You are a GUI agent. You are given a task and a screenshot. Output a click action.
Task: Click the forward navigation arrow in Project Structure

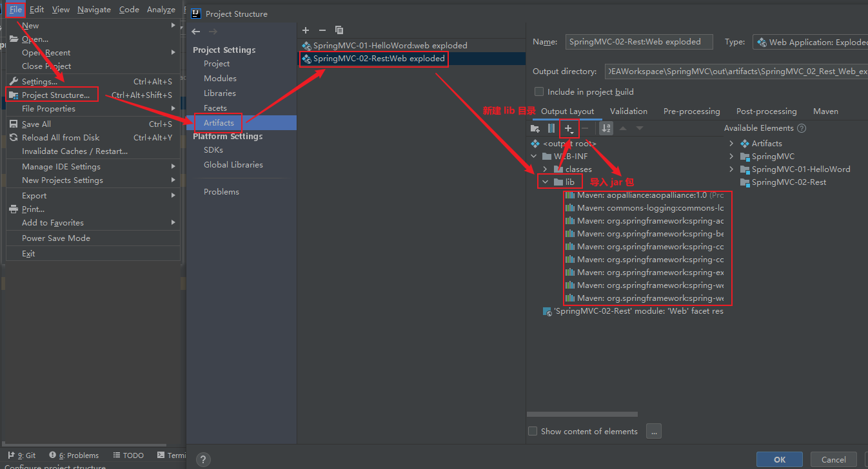pyautogui.click(x=213, y=32)
